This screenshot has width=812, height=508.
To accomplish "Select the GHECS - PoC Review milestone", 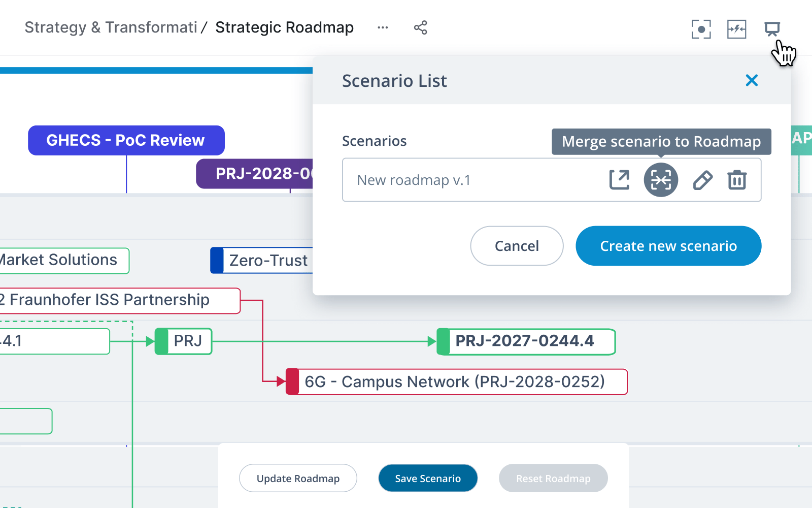I will [126, 140].
